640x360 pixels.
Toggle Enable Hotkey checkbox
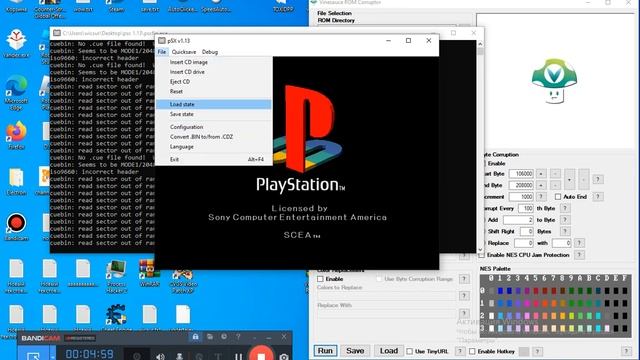tap(472, 351)
